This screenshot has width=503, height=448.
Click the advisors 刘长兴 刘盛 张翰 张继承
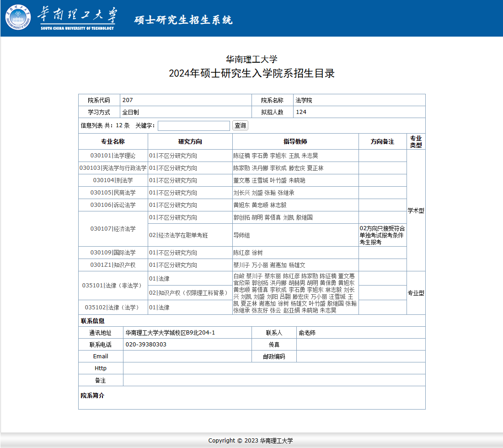point(264,193)
